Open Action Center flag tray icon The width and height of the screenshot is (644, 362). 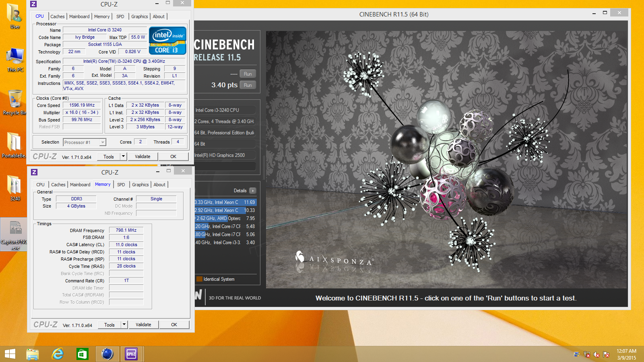coord(606,354)
